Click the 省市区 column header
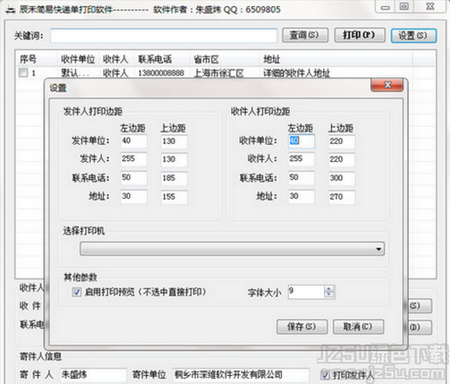 click(224, 59)
